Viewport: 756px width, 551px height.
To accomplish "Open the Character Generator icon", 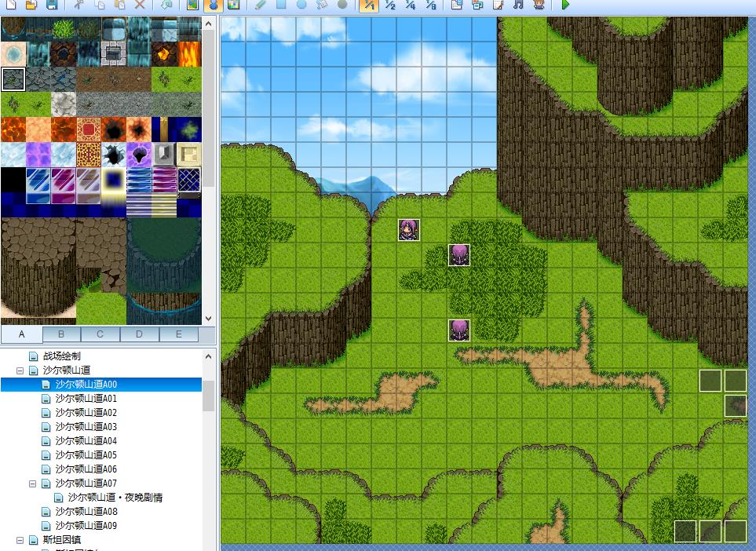I will [539, 5].
